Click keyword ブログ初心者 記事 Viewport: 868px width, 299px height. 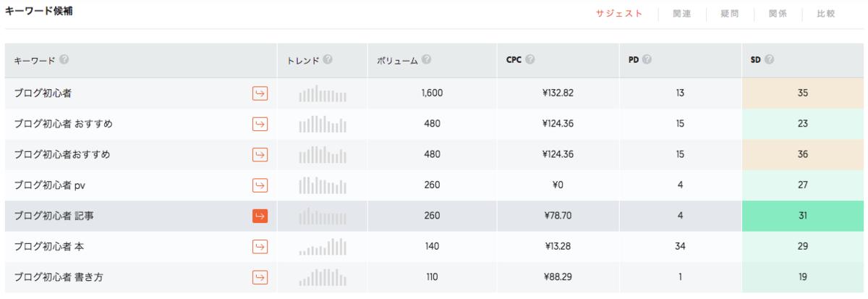(54, 216)
